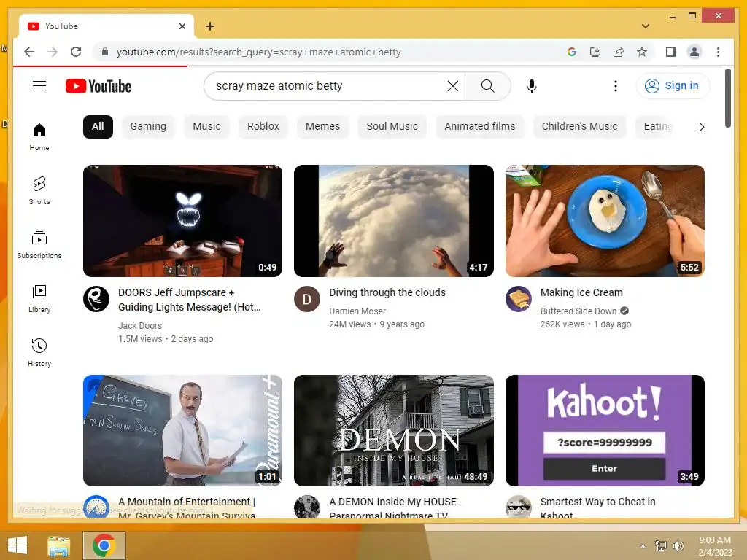747x560 pixels.
Task: Click Chrome icon in taskbar
Action: [104, 545]
